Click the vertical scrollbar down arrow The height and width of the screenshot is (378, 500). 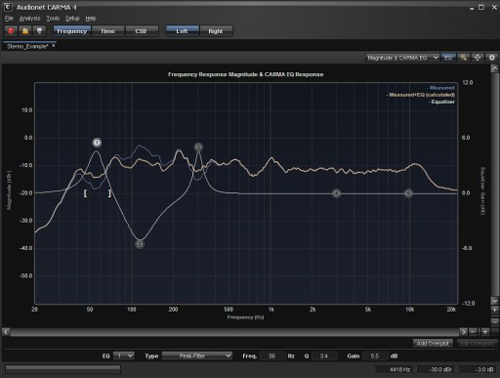494,301
